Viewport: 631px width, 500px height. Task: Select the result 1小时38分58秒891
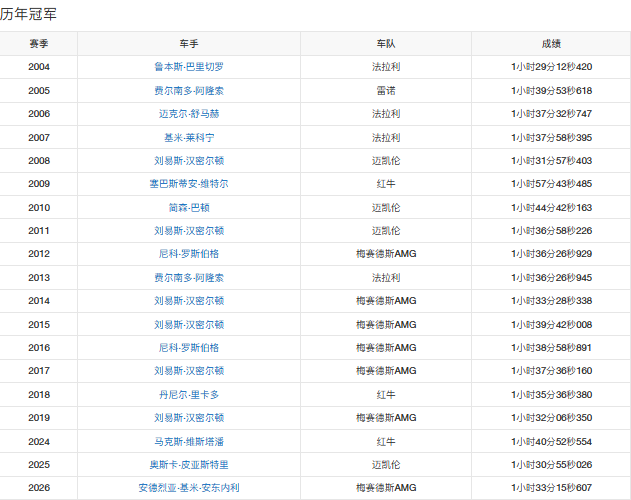coord(551,348)
